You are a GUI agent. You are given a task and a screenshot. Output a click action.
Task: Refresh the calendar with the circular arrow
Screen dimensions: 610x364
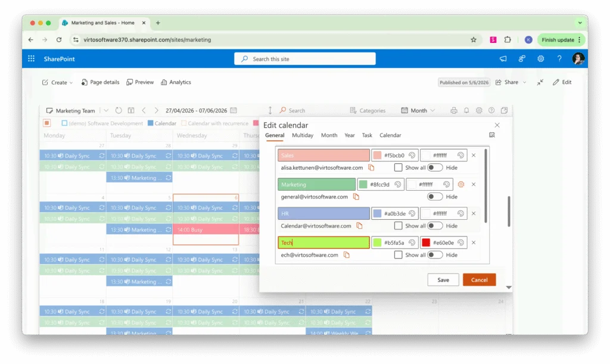[x=119, y=110]
